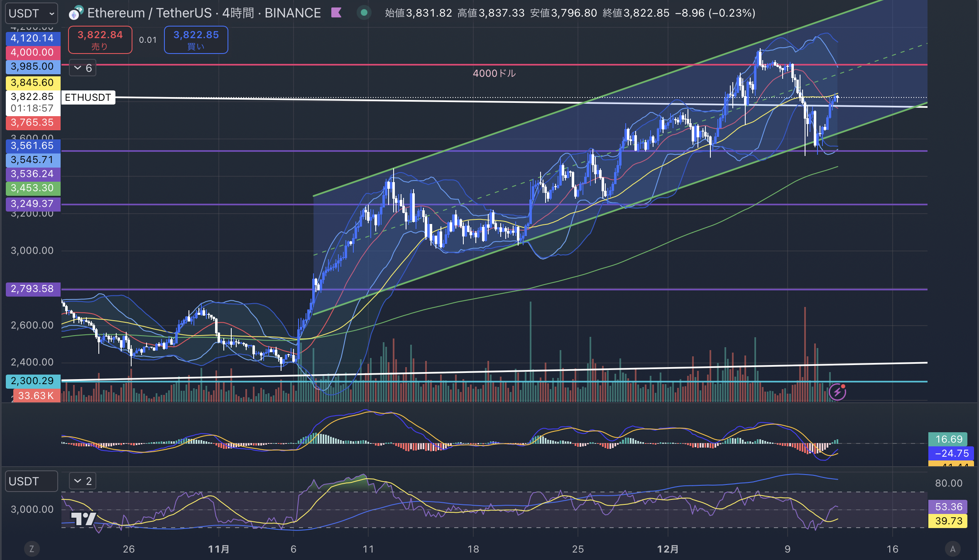
Task: Click the ETHUSDT symbol label tag
Action: 88,97
